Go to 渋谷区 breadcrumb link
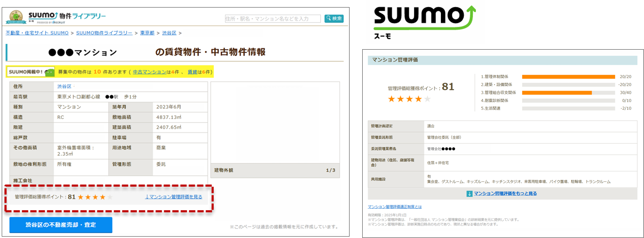The width and height of the screenshot is (644, 238). pyautogui.click(x=169, y=33)
